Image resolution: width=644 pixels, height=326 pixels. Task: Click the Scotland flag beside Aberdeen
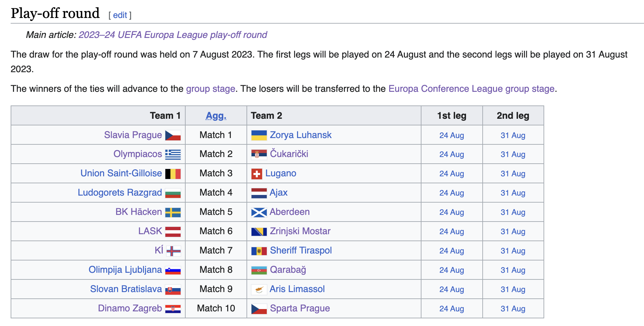point(259,212)
